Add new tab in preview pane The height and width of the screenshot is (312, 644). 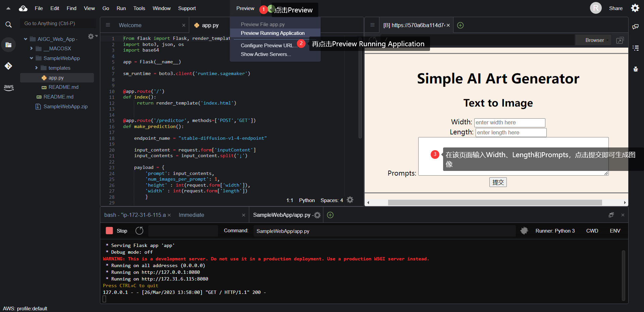[x=461, y=25]
